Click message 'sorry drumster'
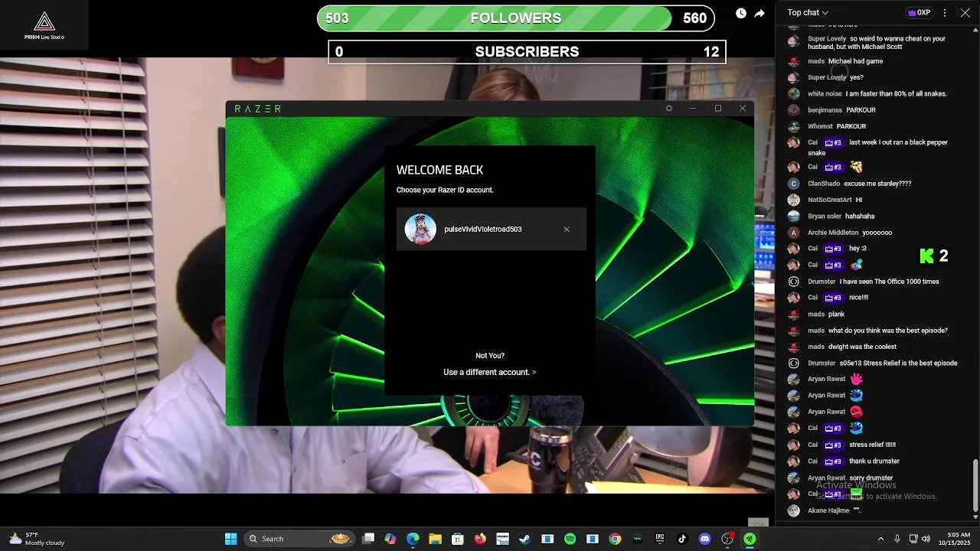Image resolution: width=980 pixels, height=551 pixels. (x=871, y=478)
